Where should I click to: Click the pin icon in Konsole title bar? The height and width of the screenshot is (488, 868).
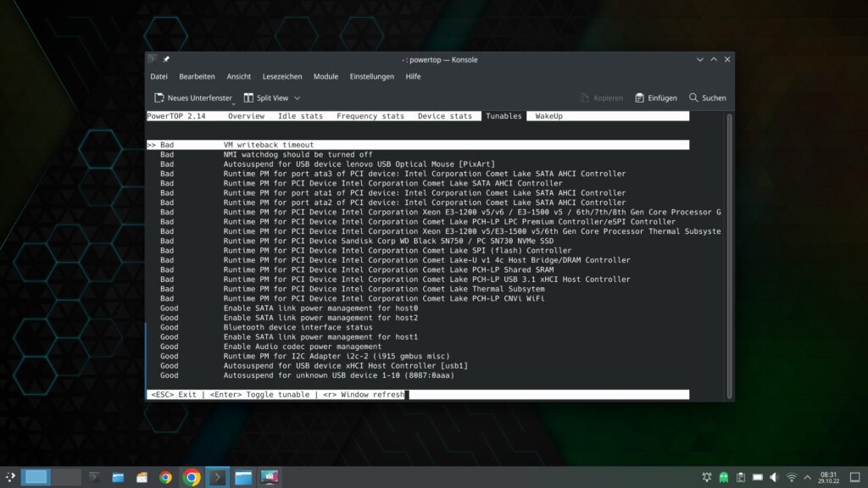click(166, 59)
